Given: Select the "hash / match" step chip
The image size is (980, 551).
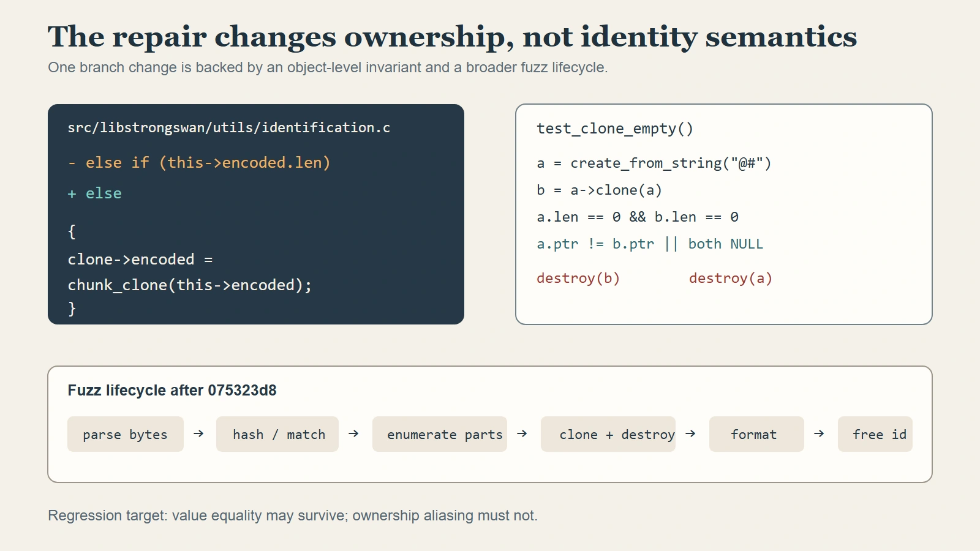Looking at the screenshot, I should [277, 434].
